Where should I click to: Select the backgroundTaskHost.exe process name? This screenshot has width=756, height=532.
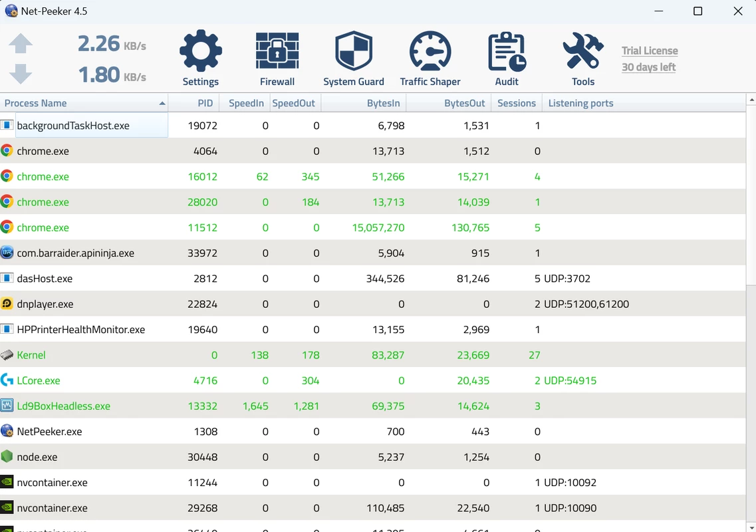(x=73, y=126)
